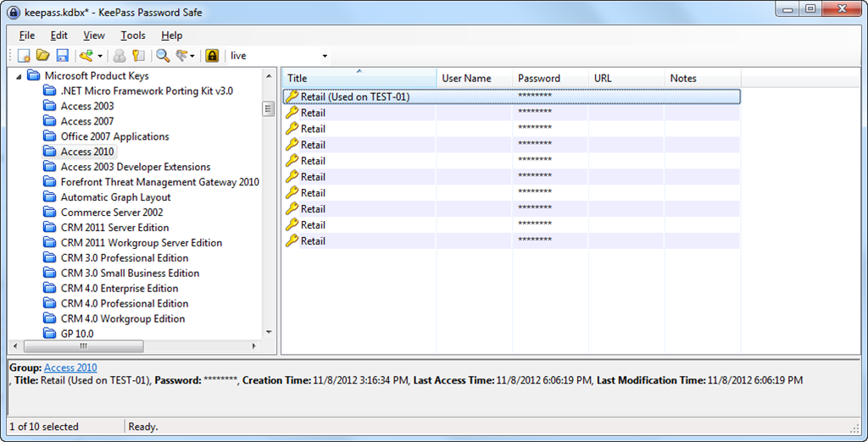Sort by the URL column header
This screenshot has height=442, width=868.
click(x=626, y=78)
